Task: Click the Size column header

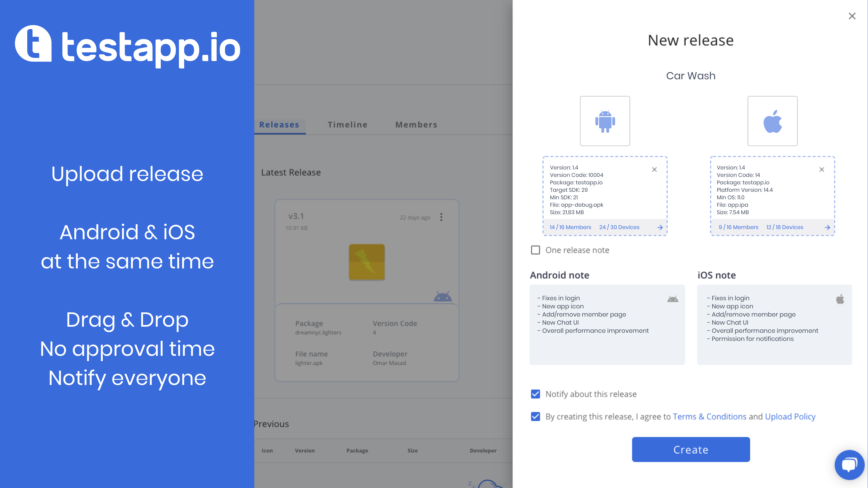Action: 412,451
